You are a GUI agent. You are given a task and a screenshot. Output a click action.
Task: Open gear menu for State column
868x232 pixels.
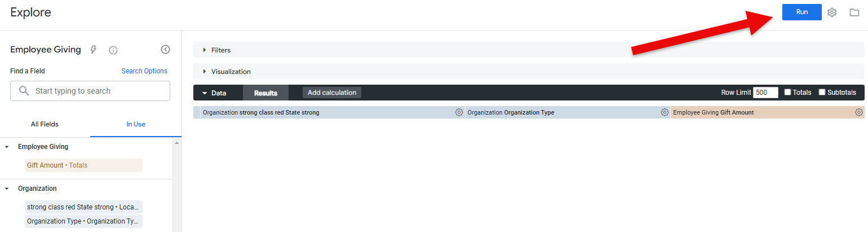pyautogui.click(x=459, y=112)
